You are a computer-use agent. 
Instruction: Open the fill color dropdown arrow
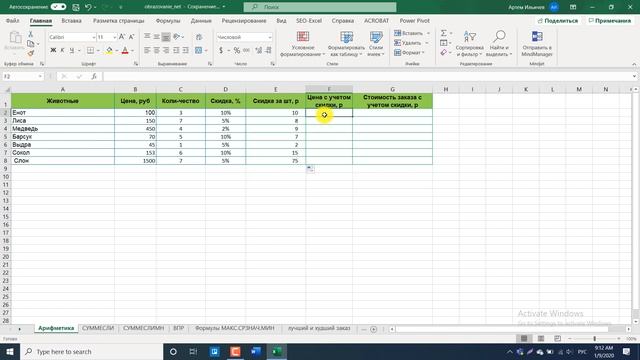117,51
